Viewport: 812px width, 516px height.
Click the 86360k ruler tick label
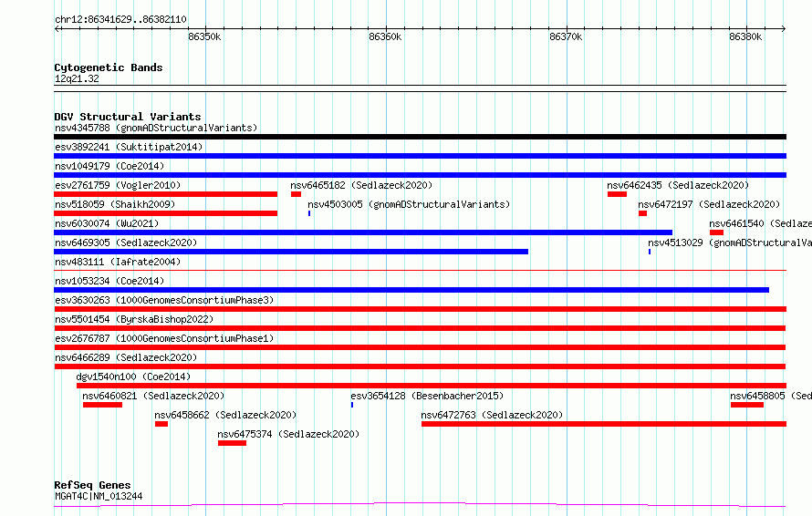point(385,36)
